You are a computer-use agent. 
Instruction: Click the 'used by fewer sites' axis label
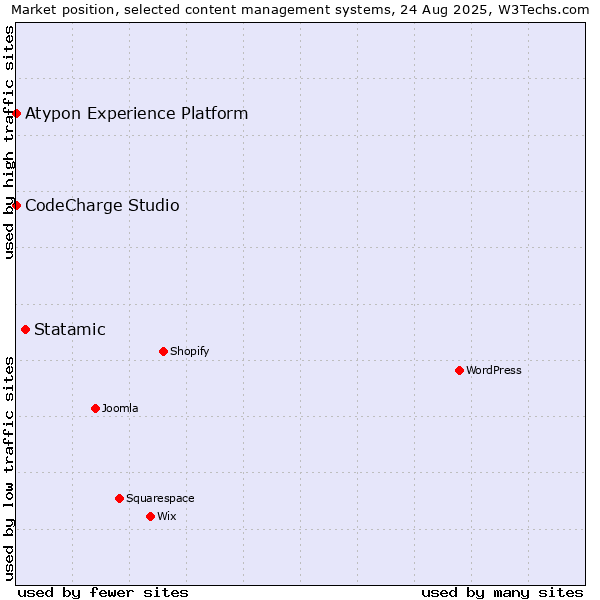(103, 593)
